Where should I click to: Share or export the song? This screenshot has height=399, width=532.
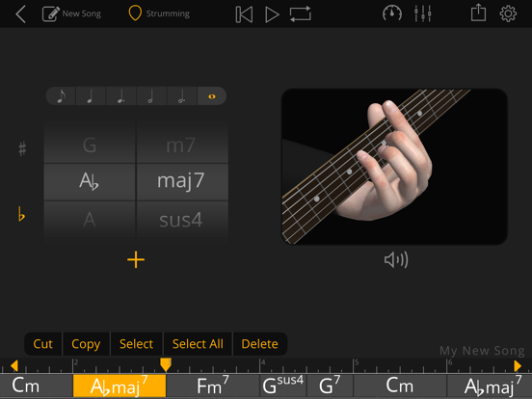point(478,13)
